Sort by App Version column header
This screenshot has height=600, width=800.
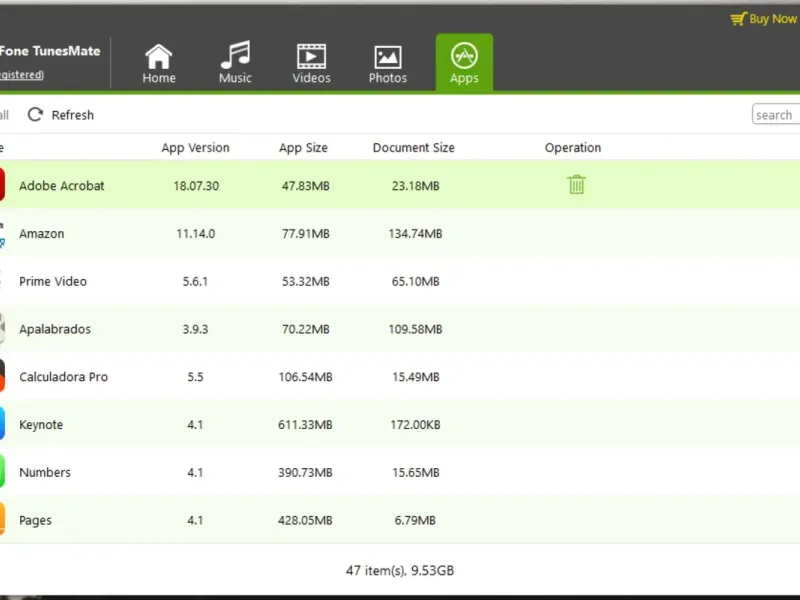(195, 147)
